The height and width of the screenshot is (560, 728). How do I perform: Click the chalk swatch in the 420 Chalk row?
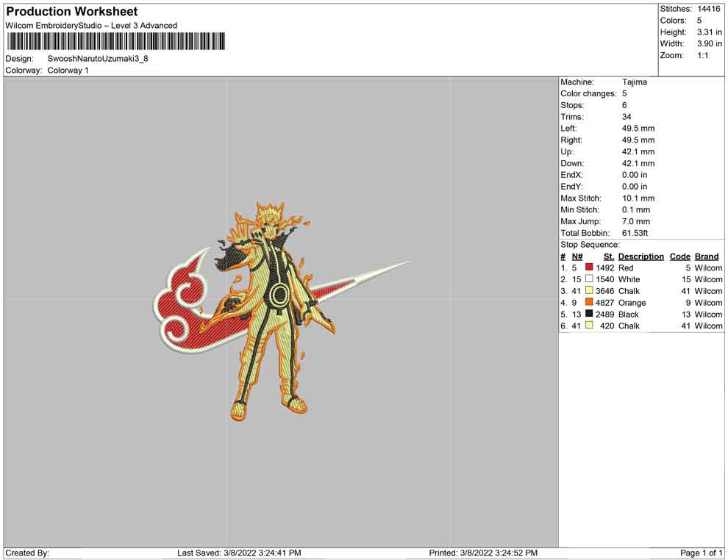(589, 326)
